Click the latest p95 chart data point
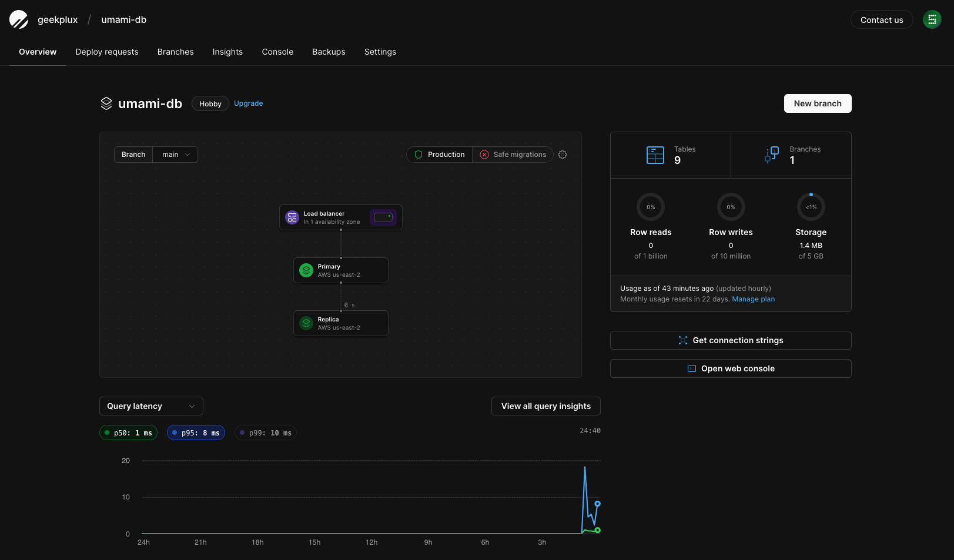954x560 pixels. point(597,504)
